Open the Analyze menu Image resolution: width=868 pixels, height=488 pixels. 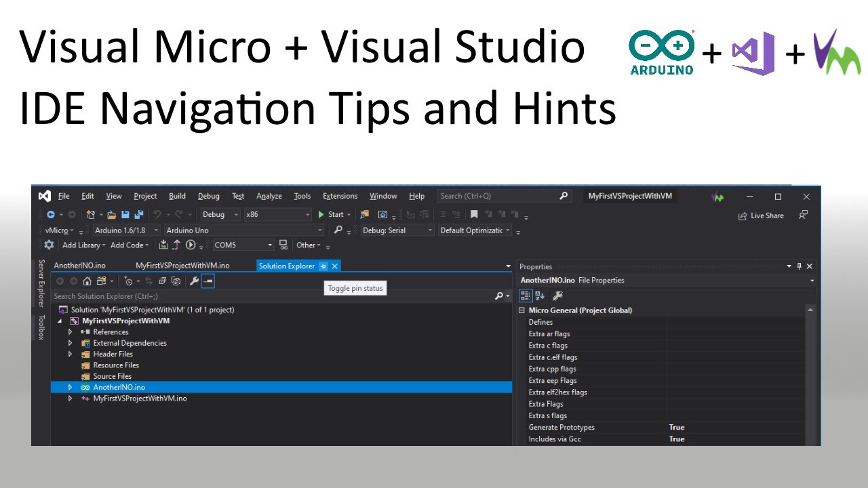(269, 196)
